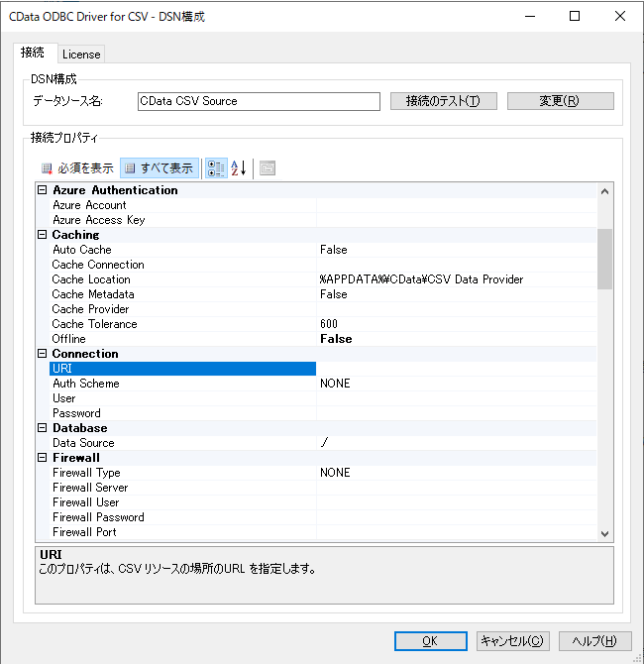Click the 接続のテスト(T) button

click(x=443, y=101)
